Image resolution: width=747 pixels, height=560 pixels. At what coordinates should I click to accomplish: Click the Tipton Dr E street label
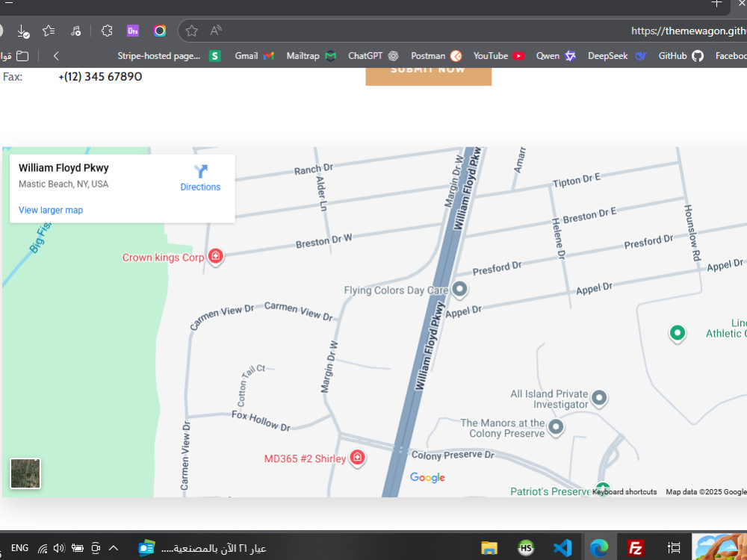[577, 180]
